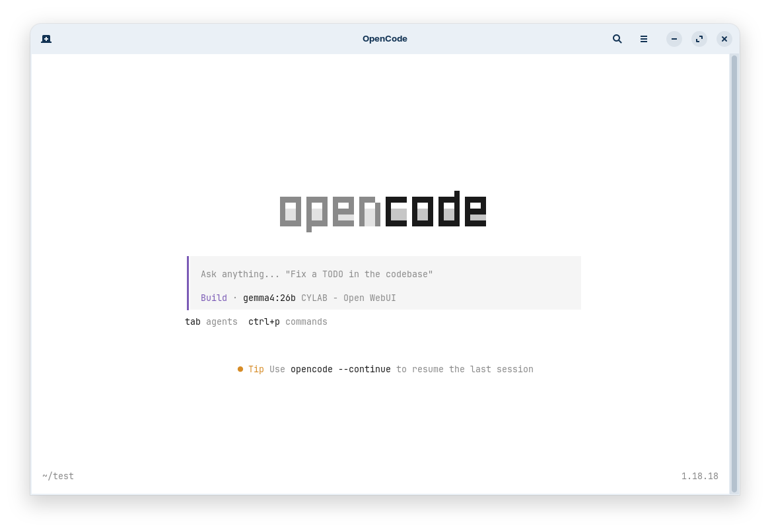This screenshot has height=532, width=770.
Task: Click the OpenCode window title
Action: tap(385, 39)
